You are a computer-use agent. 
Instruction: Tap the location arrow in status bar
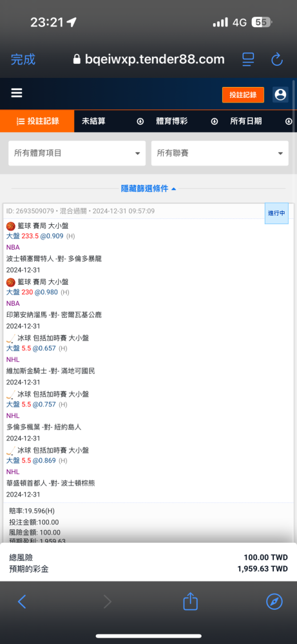[x=72, y=22]
